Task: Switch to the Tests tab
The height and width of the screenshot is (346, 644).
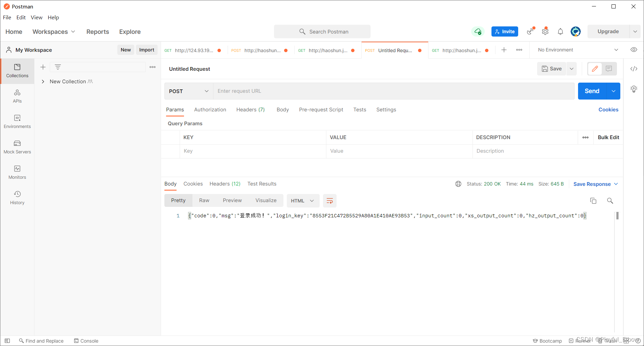Action: coord(360,110)
